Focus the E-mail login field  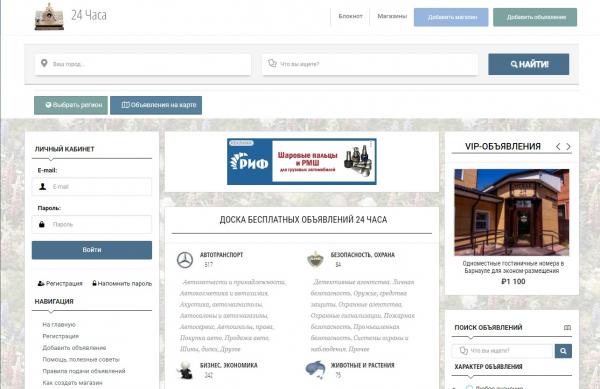pyautogui.click(x=92, y=187)
